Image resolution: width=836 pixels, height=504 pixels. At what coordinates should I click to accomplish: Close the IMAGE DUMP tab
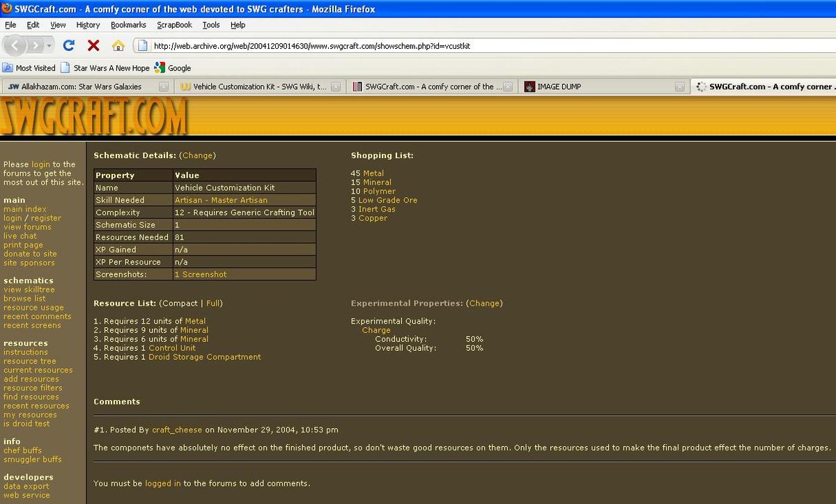pyautogui.click(x=680, y=87)
